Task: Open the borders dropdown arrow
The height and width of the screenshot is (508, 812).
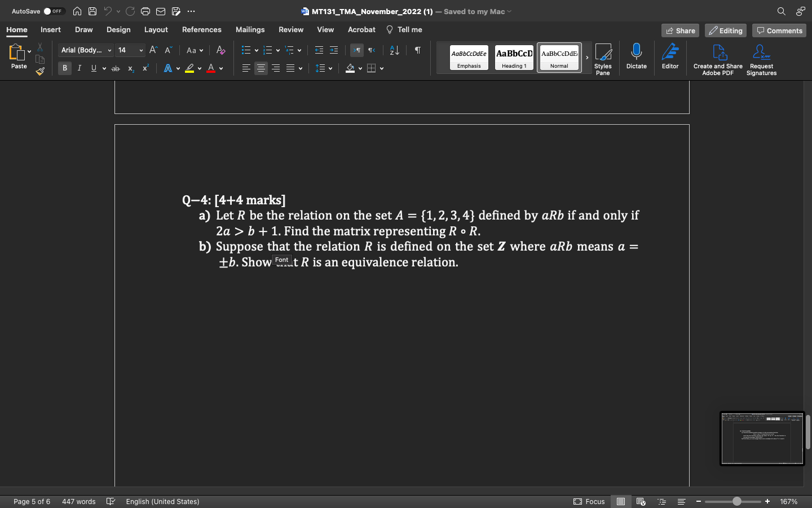Action: (x=382, y=68)
